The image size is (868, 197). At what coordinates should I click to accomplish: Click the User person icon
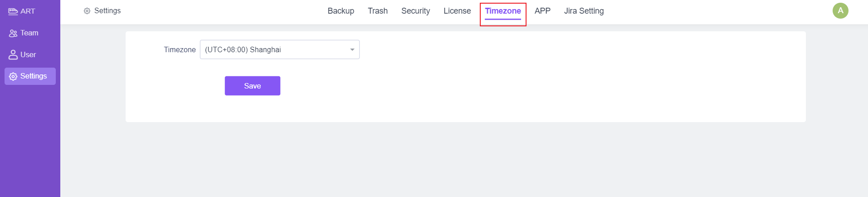tap(13, 55)
